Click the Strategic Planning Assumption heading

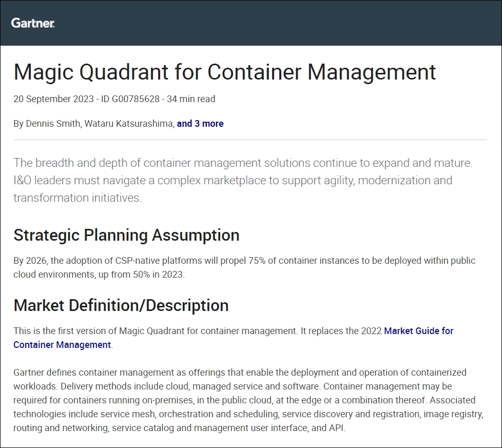[126, 235]
